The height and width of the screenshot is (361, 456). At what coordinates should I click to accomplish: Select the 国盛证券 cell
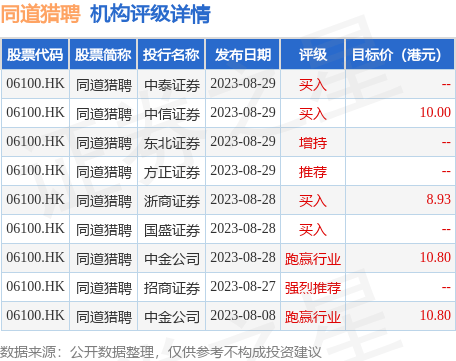[x=172, y=230]
